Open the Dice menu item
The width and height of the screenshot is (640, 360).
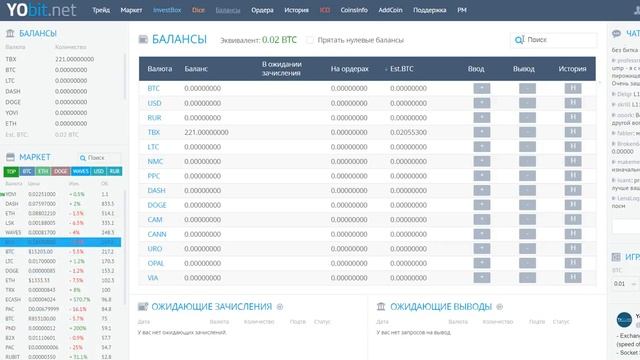198,10
